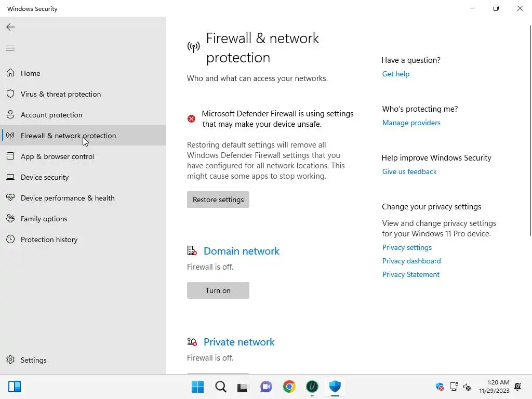Select Device security laptop icon

coord(10,177)
